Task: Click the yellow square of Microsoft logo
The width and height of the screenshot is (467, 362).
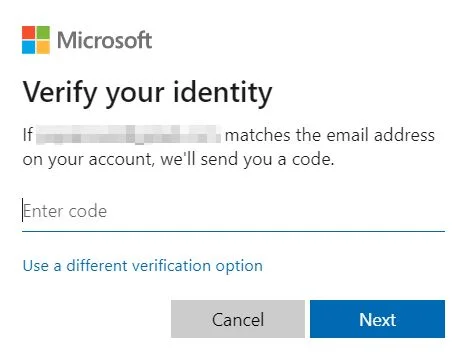Action: pyautogui.click(x=43, y=47)
